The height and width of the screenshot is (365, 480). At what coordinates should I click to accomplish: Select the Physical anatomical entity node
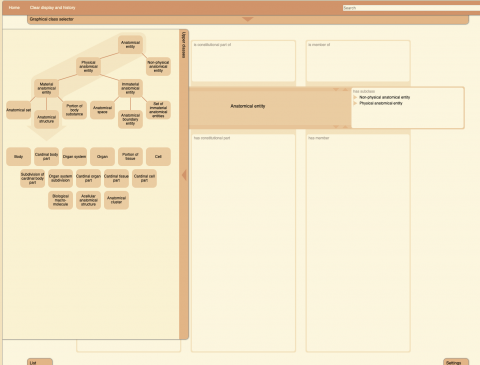pyautogui.click(x=88, y=66)
